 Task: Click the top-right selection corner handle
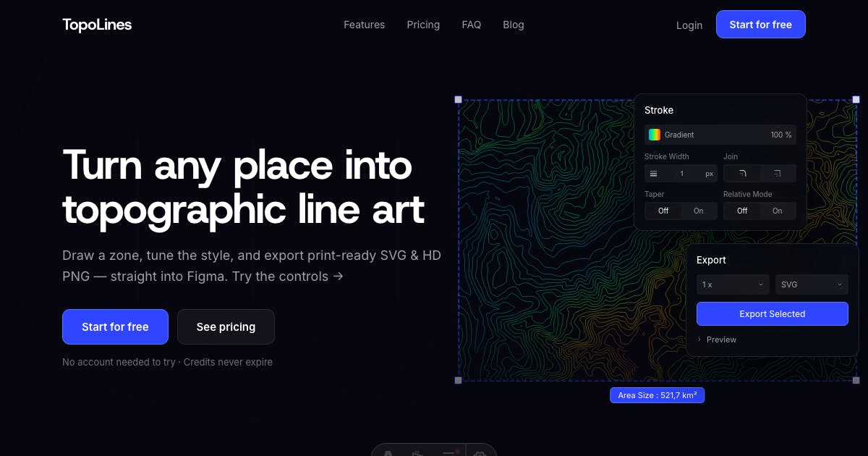click(x=856, y=99)
